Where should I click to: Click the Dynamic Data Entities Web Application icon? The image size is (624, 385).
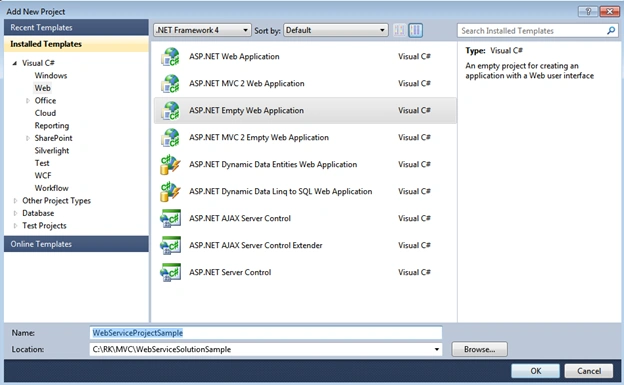pyautogui.click(x=170, y=164)
